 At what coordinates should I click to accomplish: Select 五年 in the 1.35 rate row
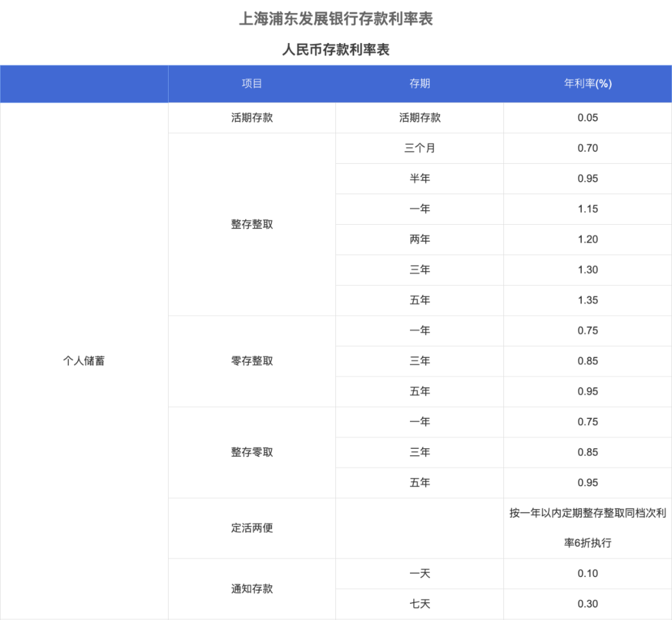(x=419, y=301)
